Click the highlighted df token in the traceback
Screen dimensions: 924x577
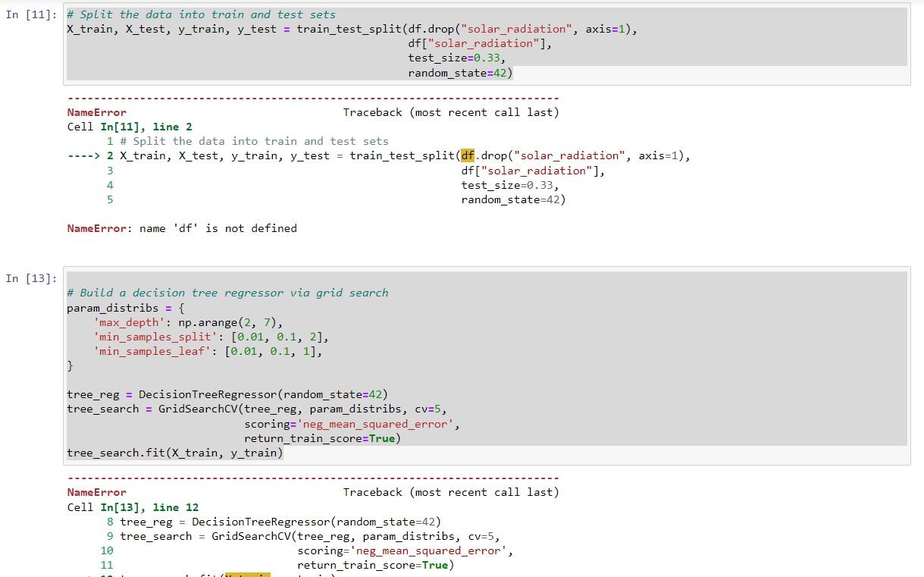coord(467,155)
